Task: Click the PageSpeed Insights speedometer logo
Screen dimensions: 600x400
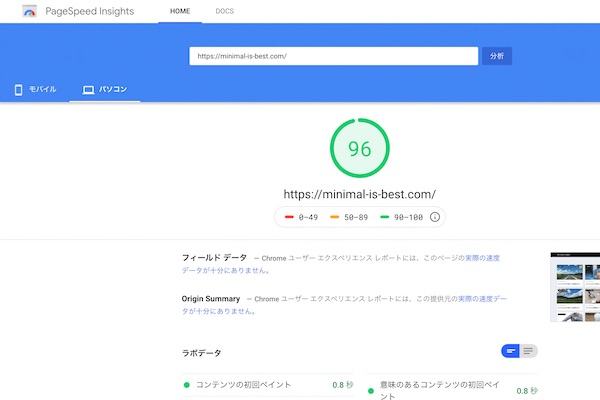Action: 29,11
